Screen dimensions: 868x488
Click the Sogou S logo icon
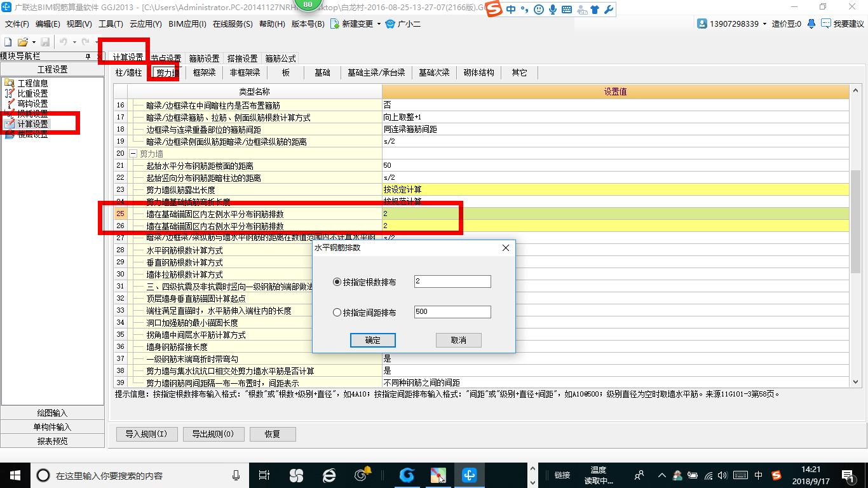pyautogui.click(x=495, y=9)
